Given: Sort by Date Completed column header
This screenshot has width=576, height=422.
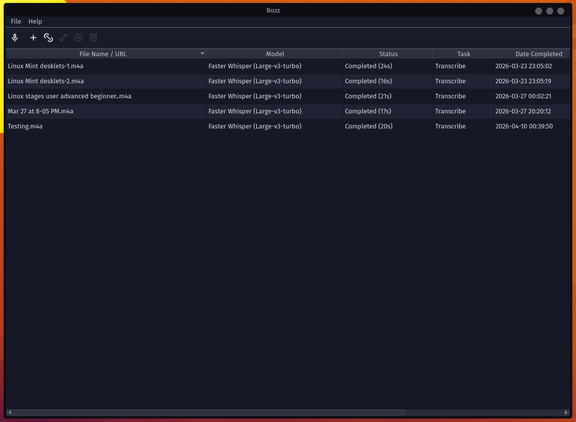Looking at the screenshot, I should tap(532, 54).
